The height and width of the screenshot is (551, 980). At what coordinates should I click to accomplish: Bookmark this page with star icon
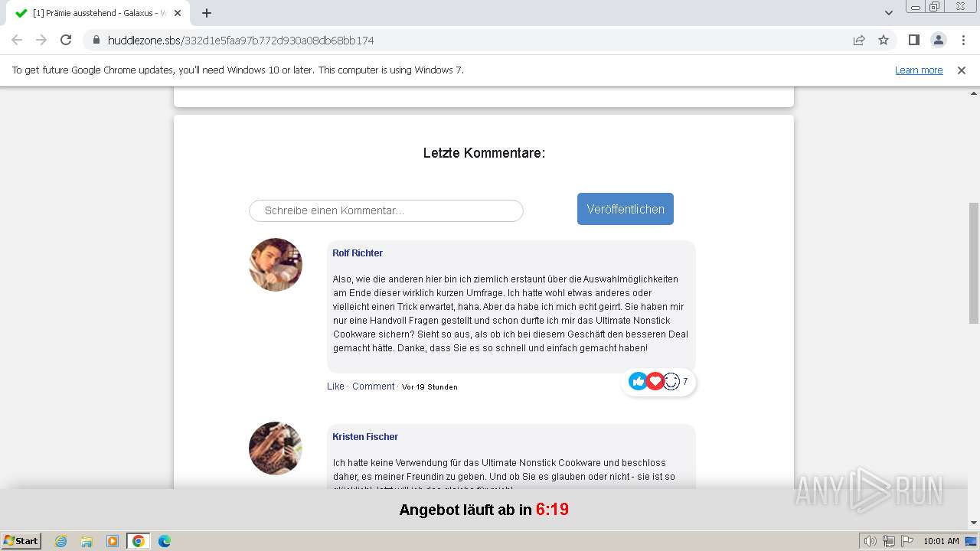click(x=884, y=40)
